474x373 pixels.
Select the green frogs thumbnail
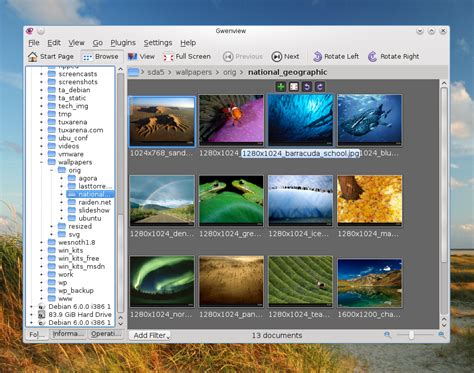(x=231, y=201)
